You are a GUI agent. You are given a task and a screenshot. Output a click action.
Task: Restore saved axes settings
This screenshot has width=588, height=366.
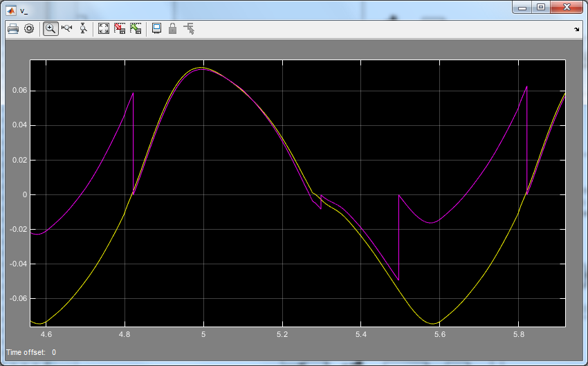[136, 28]
